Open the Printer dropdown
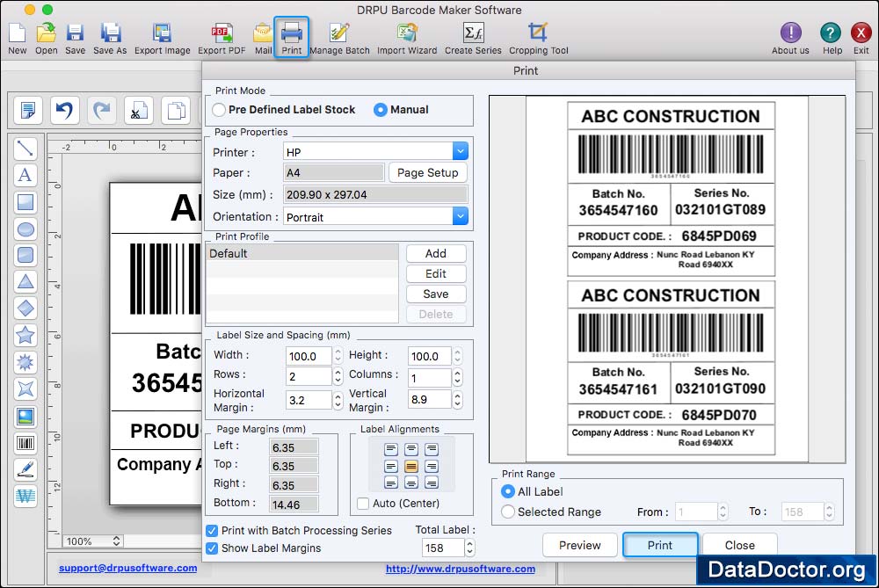The width and height of the screenshot is (879, 588). [x=461, y=151]
